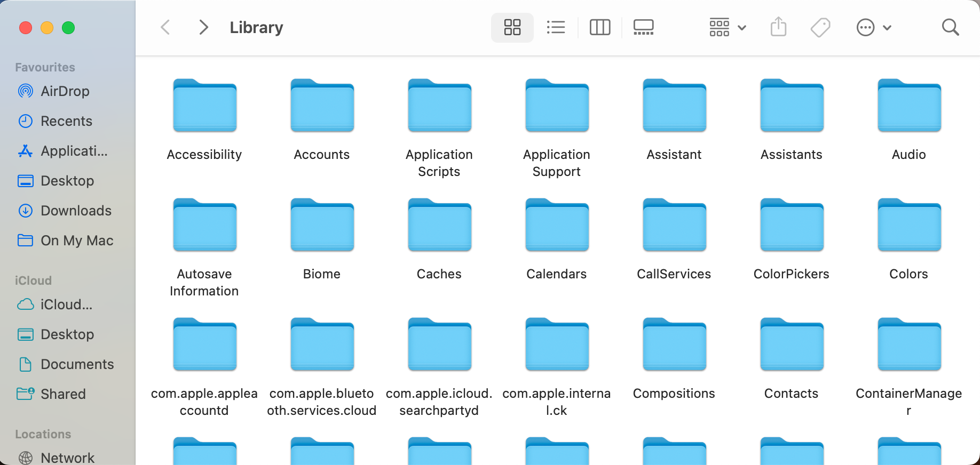
Task: Go back with the left chevron button
Action: tap(165, 27)
